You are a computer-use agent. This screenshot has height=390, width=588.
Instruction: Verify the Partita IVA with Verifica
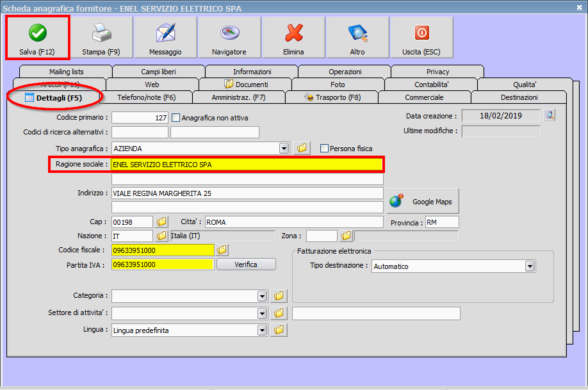(246, 264)
